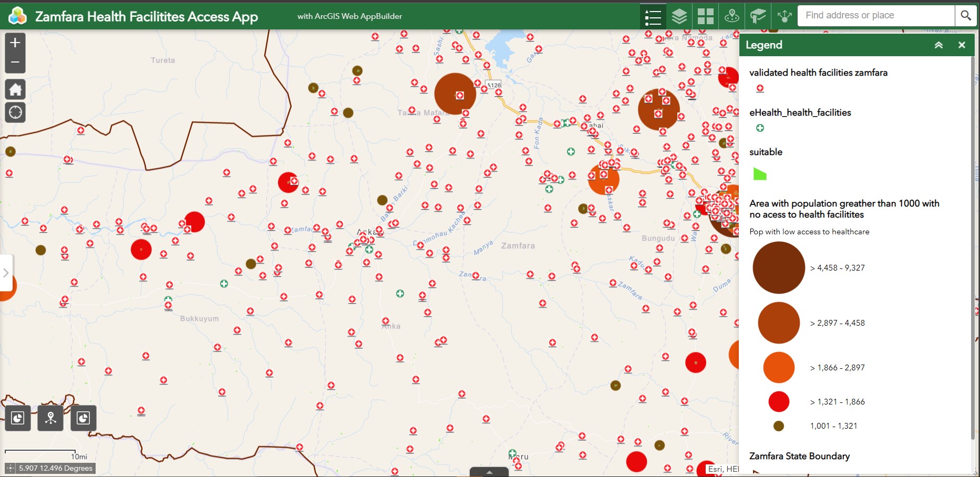
Task: Open the Layer List widget
Action: click(679, 16)
